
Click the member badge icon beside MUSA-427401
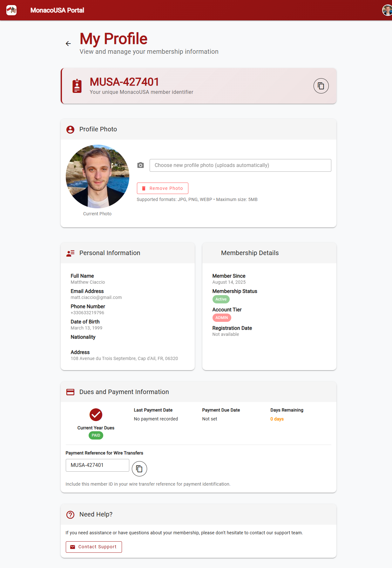(77, 86)
